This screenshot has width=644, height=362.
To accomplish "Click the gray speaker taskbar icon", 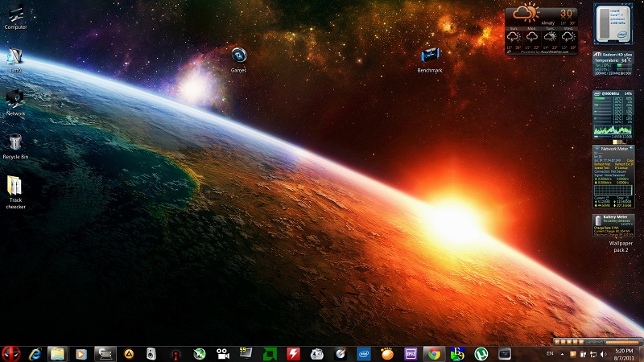I will point(151,354).
